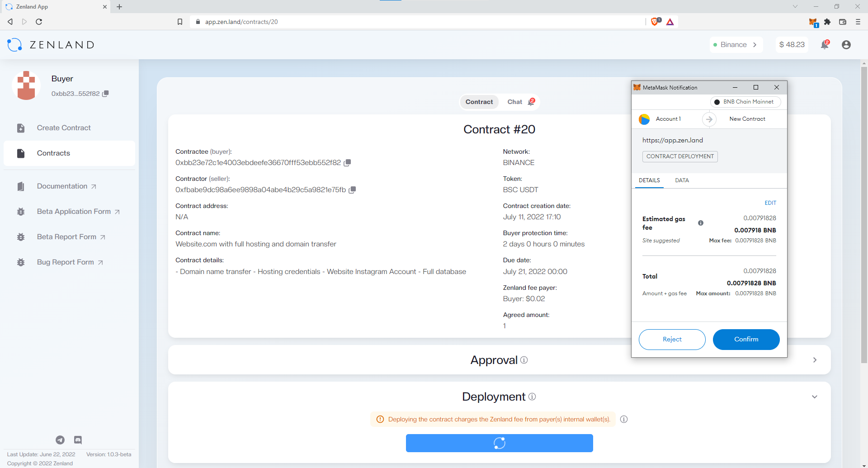
Task: Click the $ 48.23 balance button
Action: 792,45
